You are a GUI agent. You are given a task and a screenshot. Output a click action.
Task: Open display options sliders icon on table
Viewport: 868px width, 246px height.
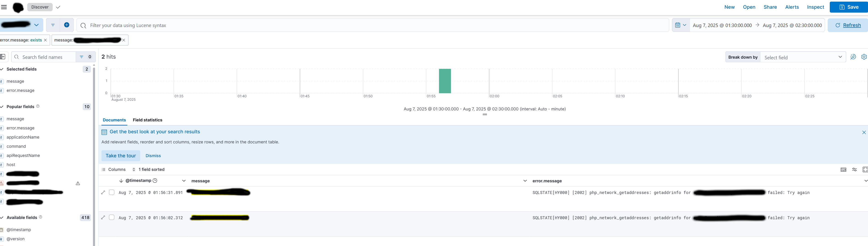tap(854, 169)
